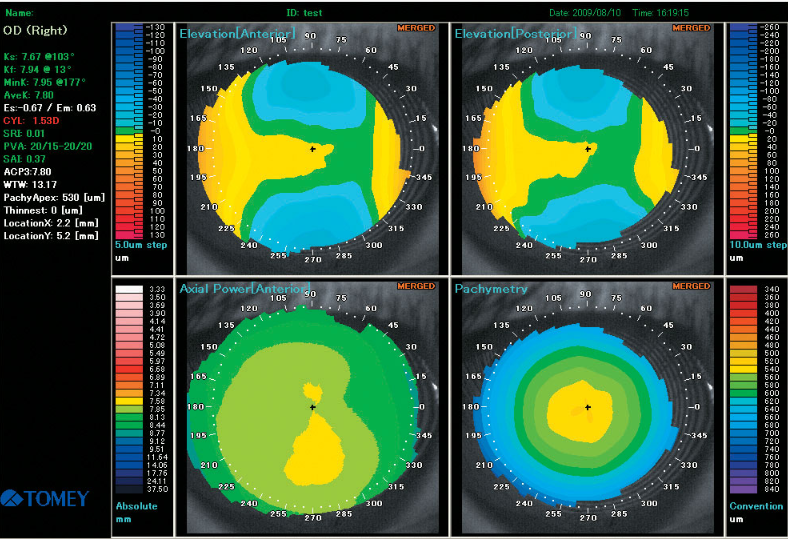Click the 10.0um step scale label

pos(756,244)
